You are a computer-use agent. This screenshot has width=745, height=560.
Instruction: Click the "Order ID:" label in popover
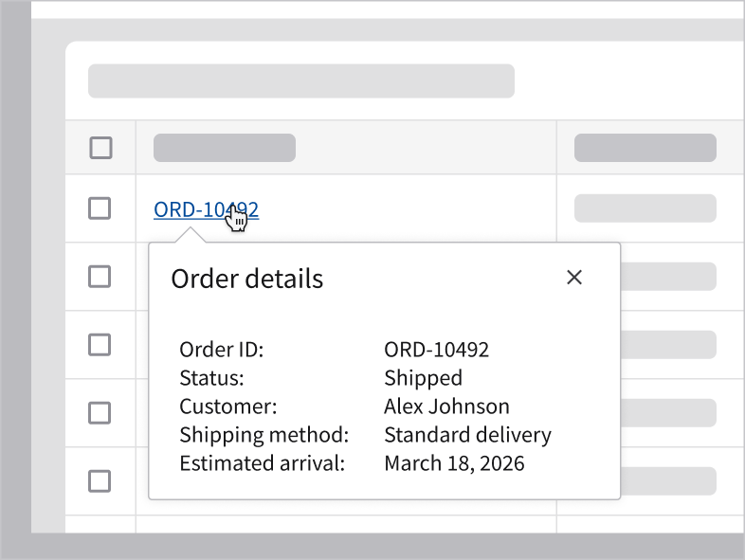[x=221, y=350]
